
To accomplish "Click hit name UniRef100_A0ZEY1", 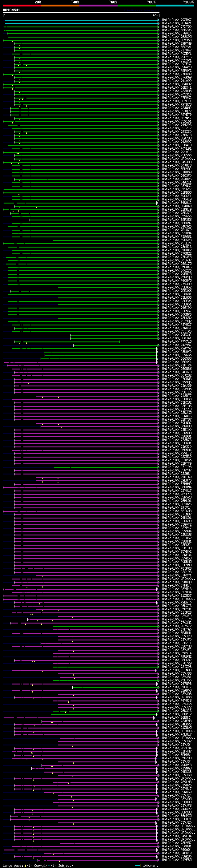I will (176, 54).
